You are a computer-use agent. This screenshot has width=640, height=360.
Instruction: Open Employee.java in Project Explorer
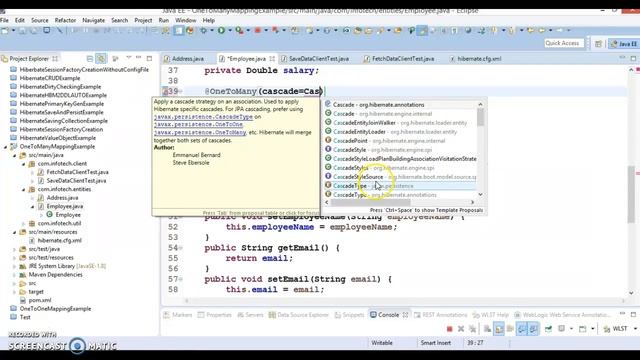(64, 207)
